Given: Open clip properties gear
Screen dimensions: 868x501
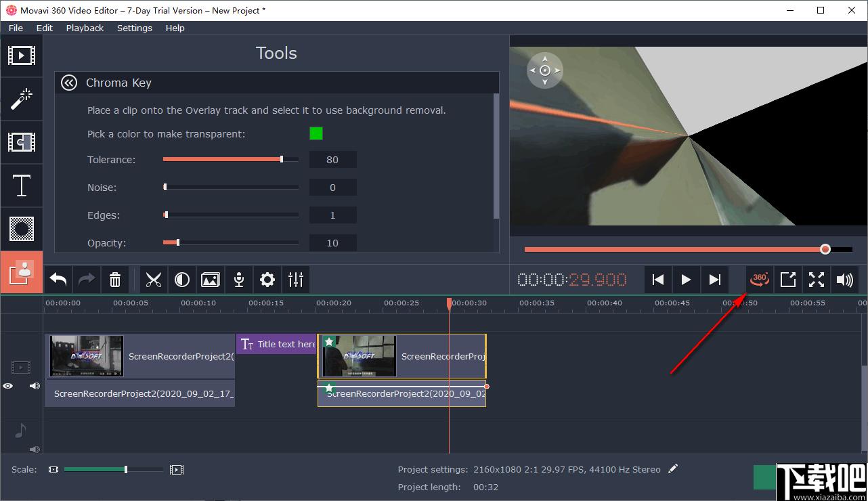Looking at the screenshot, I should 267,280.
